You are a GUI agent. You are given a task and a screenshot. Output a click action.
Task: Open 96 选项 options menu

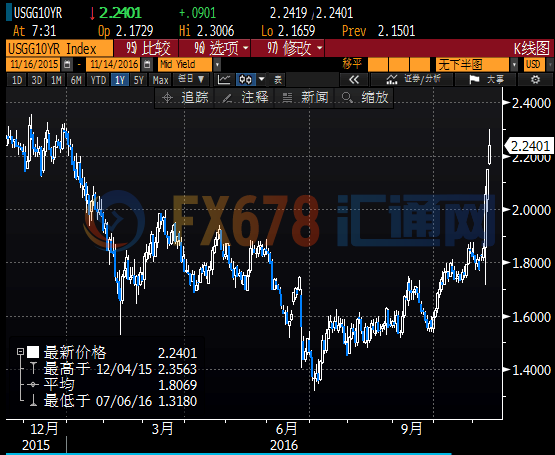click(x=214, y=48)
